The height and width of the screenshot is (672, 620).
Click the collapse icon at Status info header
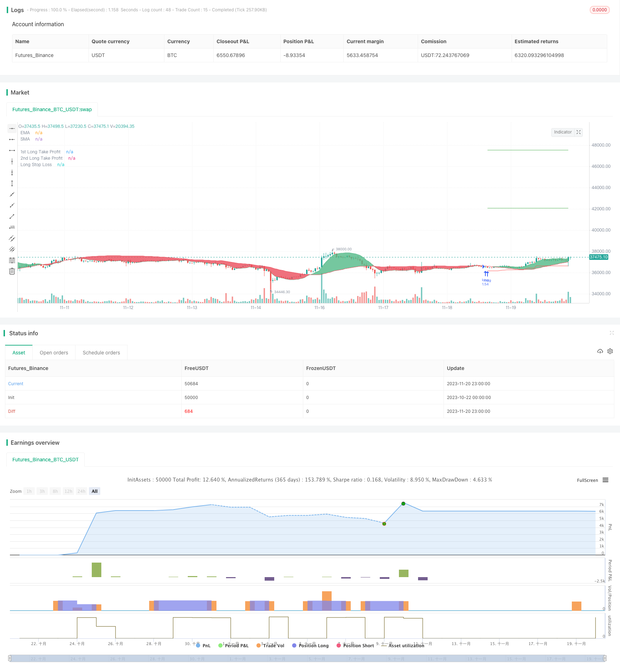click(x=611, y=333)
